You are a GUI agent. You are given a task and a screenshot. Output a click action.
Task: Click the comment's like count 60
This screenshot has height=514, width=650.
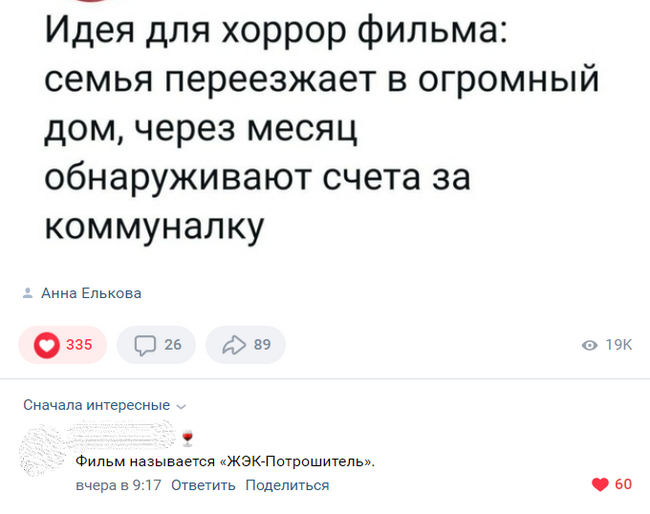click(623, 485)
